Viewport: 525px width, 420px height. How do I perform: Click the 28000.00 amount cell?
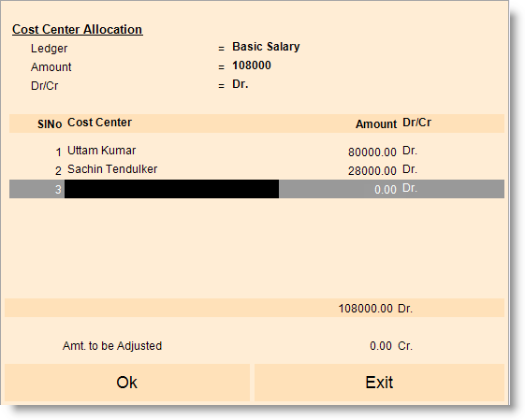click(x=372, y=171)
